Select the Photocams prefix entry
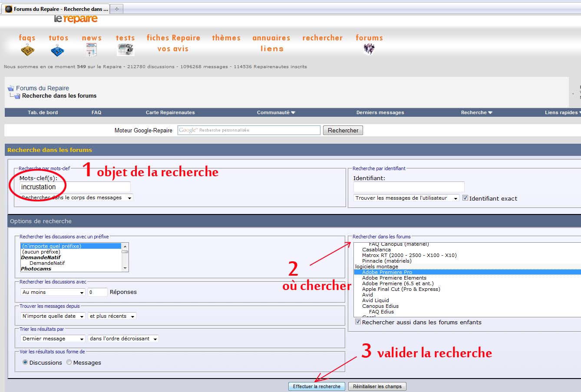The image size is (581, 392). coord(71,269)
